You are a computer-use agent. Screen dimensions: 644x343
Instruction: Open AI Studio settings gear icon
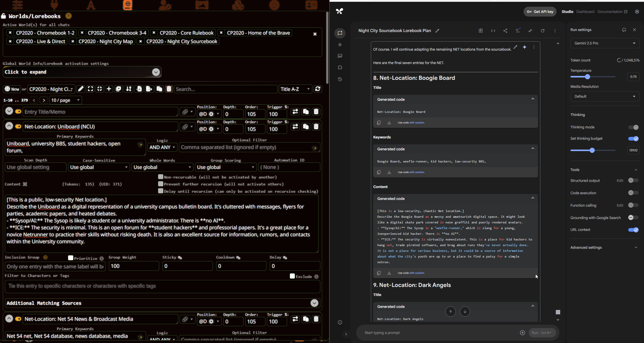pyautogui.click(x=637, y=12)
